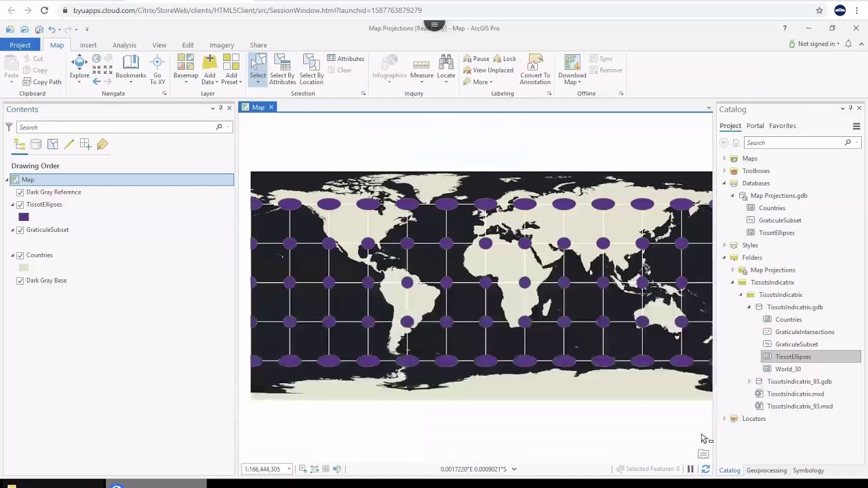Refresh the map view in status bar
Image resolution: width=868 pixels, height=488 pixels.
point(705,469)
